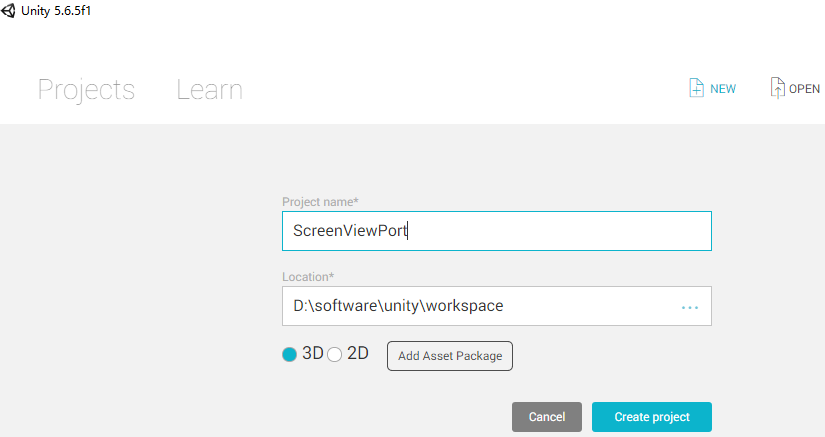Click the Unity logo in the title bar
The width and height of the screenshot is (825, 437).
pos(8,10)
